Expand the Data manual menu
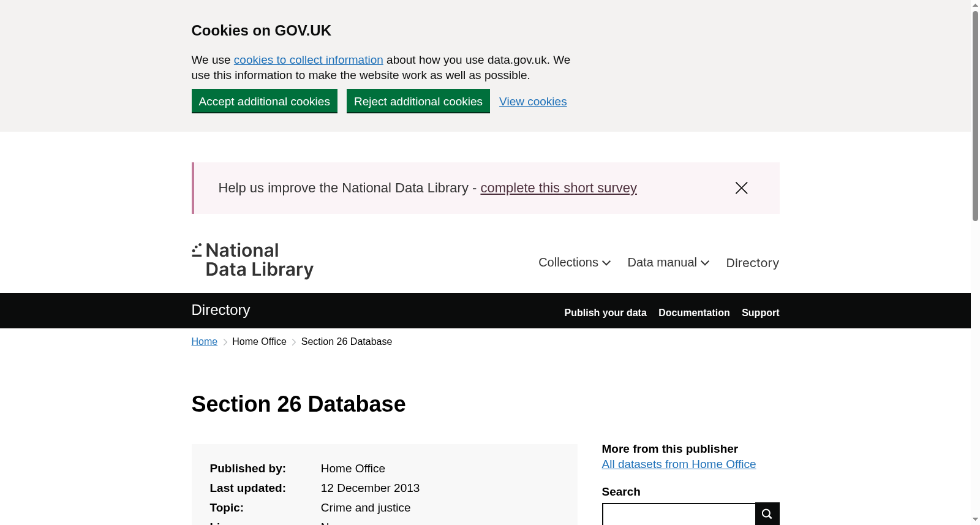980x525 pixels. (668, 263)
